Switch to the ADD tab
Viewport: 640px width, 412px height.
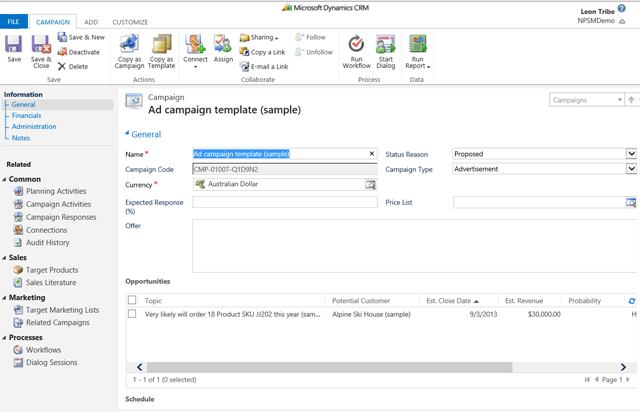coord(91,22)
